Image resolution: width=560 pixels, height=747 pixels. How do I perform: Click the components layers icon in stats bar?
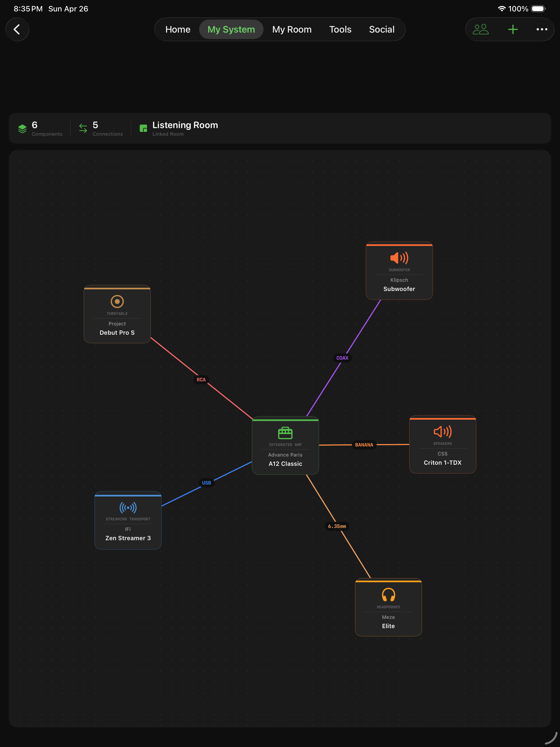coord(22,128)
